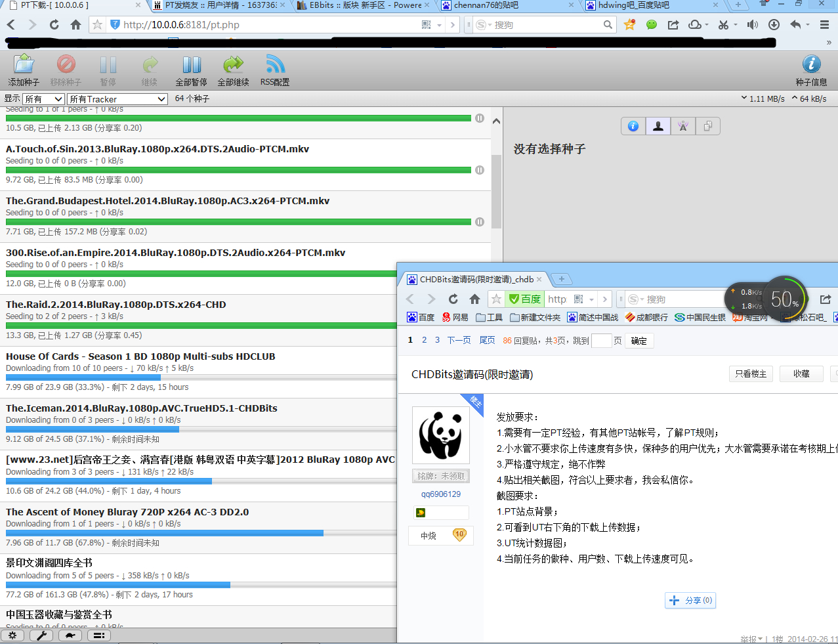Switch to PT发烧友 用户详情 browser tab
Viewport: 838px width, 644px height.
tap(220, 5)
